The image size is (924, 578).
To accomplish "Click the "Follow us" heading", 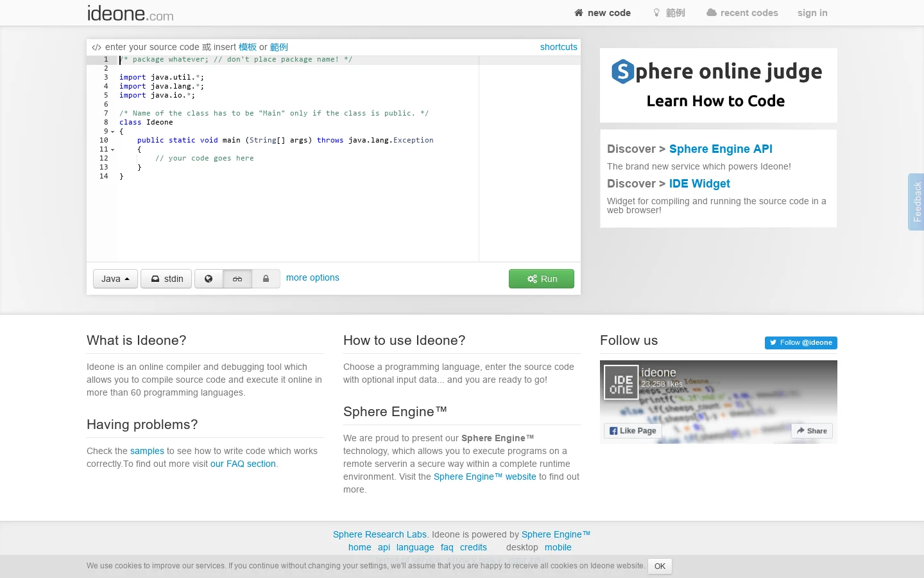I will coord(629,340).
